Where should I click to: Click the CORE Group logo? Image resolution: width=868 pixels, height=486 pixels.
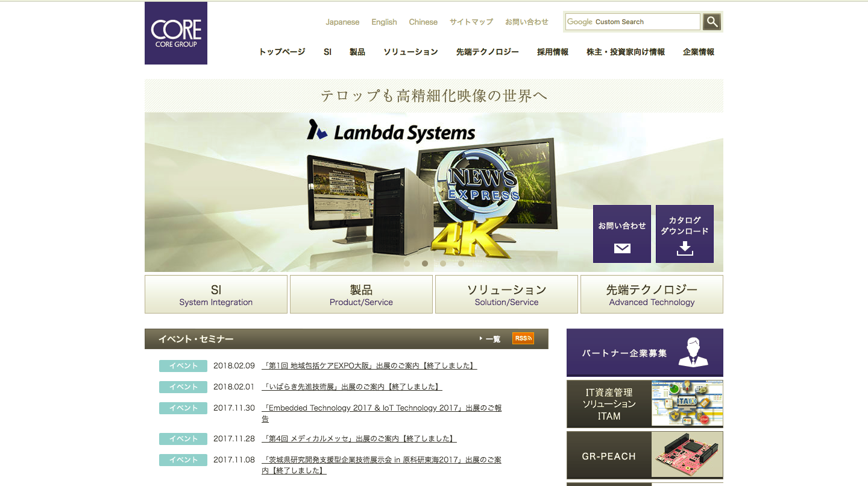pos(176,33)
